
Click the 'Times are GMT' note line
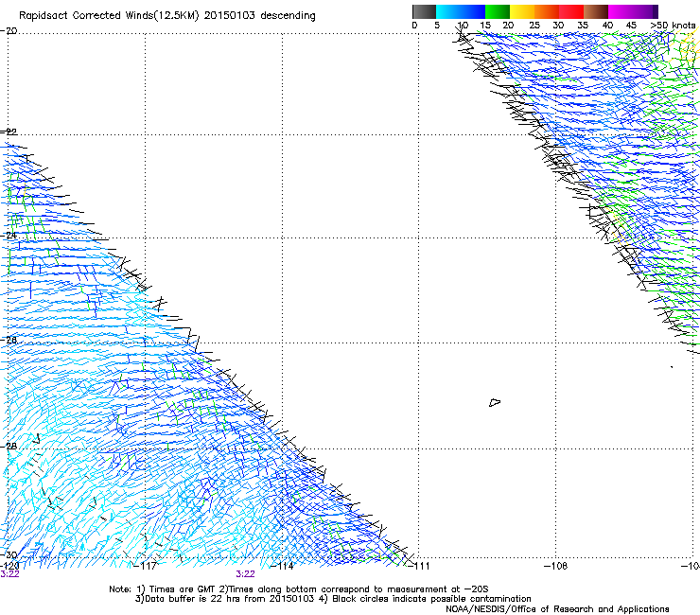pos(299,589)
